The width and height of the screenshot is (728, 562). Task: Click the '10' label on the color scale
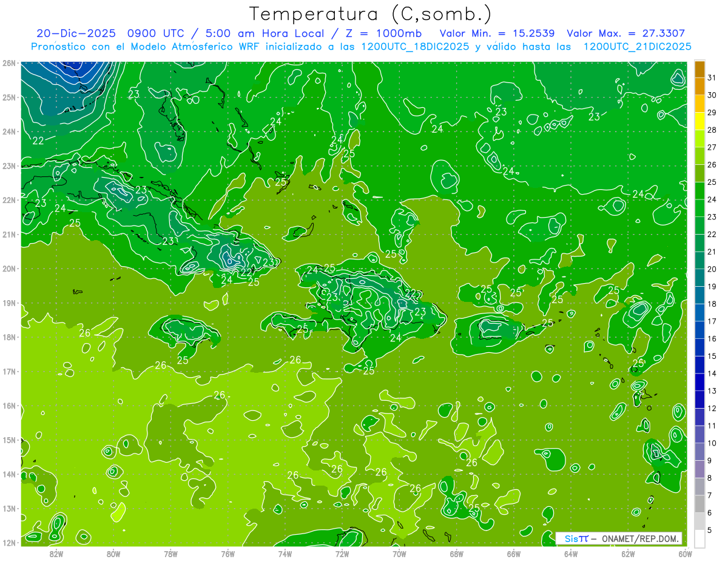tap(712, 443)
